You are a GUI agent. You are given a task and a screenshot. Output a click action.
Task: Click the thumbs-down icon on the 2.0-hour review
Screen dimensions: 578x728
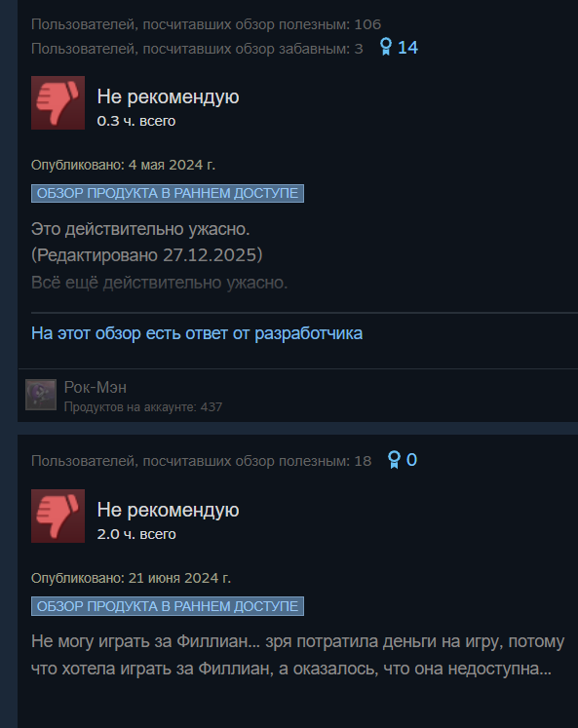(x=58, y=516)
